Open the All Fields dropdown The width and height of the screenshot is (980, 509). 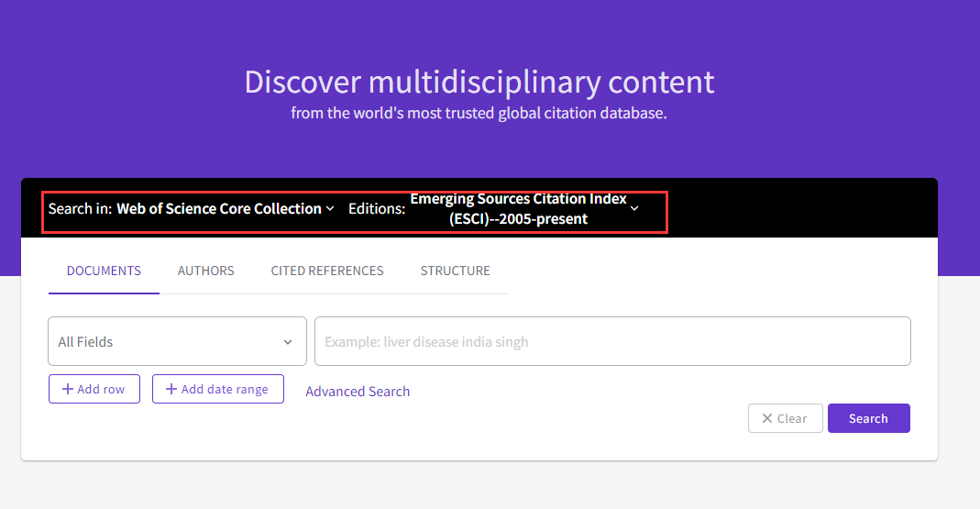pos(176,341)
